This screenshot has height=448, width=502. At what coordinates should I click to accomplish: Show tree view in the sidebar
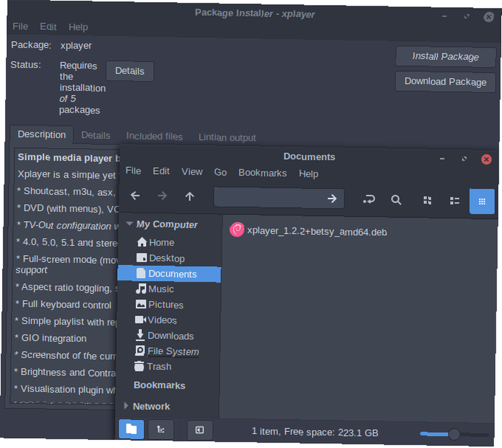(161, 429)
